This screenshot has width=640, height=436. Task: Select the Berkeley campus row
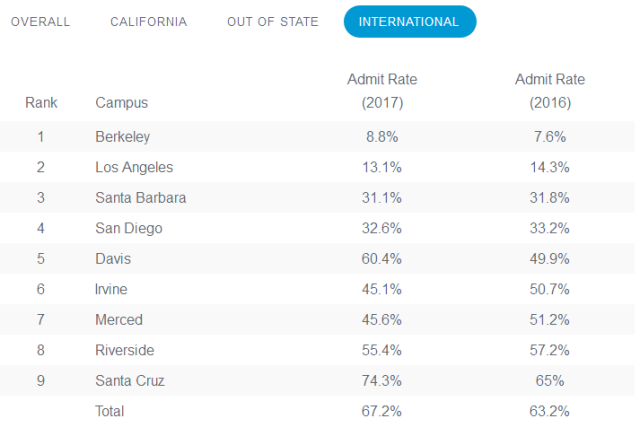click(x=123, y=137)
